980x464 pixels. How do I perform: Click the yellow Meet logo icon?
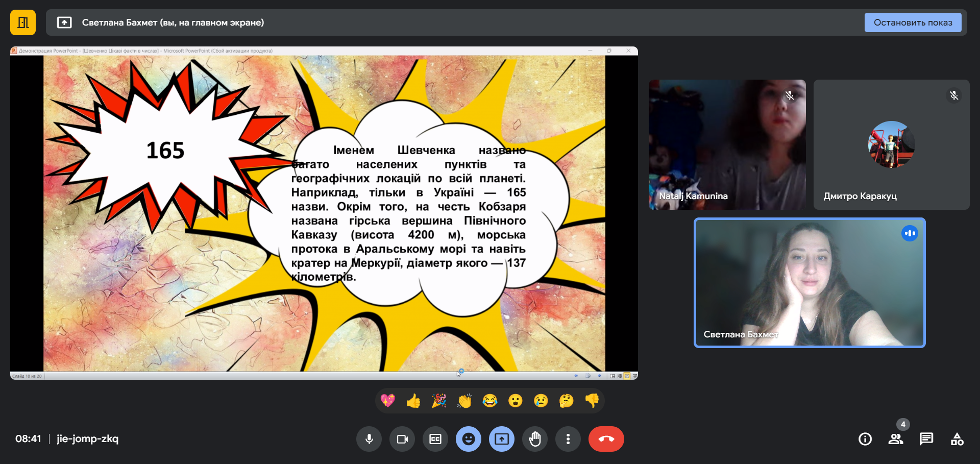coord(23,22)
